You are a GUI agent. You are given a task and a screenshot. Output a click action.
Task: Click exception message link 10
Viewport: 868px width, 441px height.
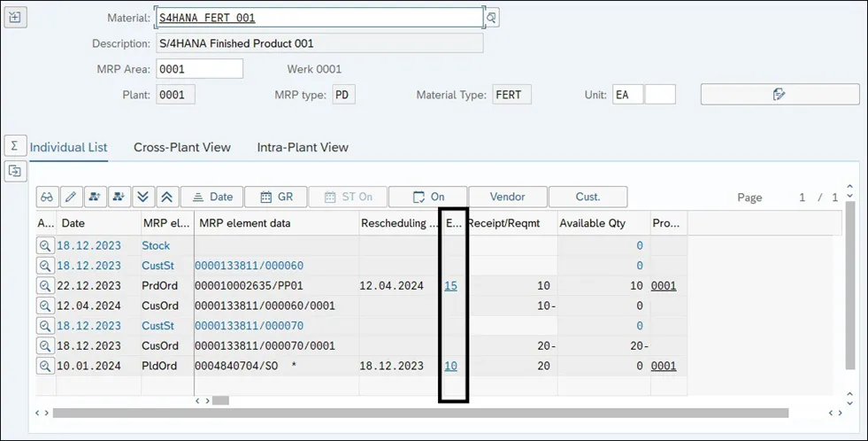450,366
